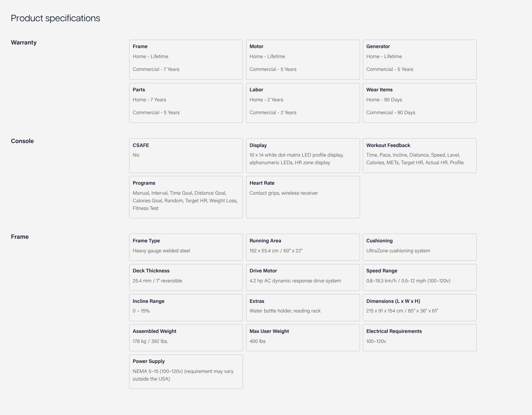Click the Generator warranty card
The width and height of the screenshot is (532, 415).
pos(419,59)
